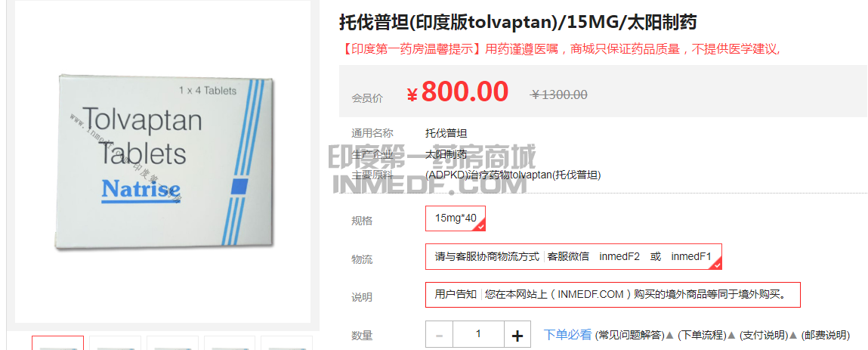This screenshot has width=868, height=350.
Task: Select the user notice INMEDF.COM option
Action: point(613,294)
